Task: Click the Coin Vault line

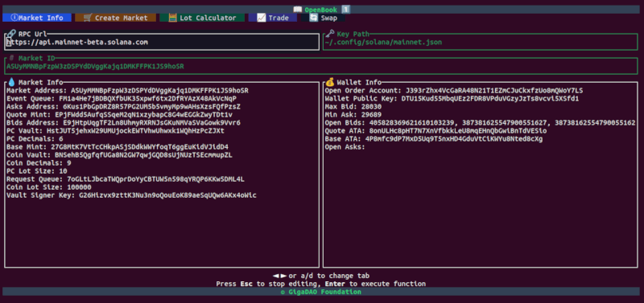Action: 119,155
